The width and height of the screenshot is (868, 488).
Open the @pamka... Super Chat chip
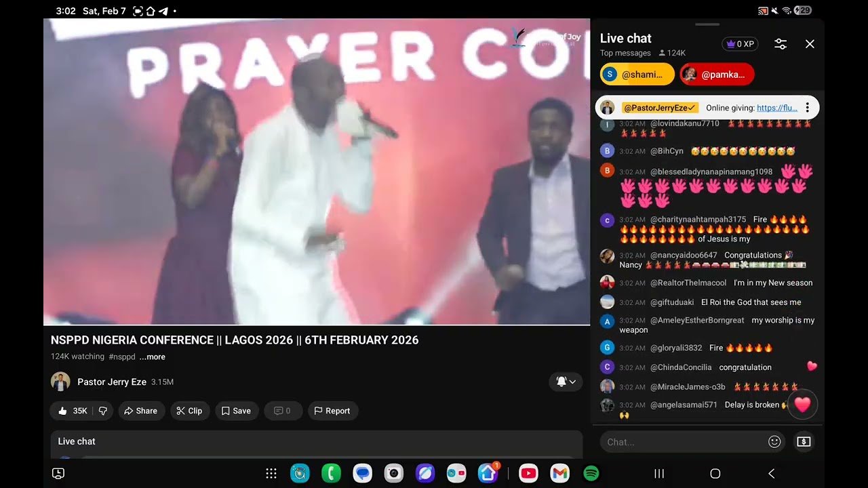pos(717,75)
